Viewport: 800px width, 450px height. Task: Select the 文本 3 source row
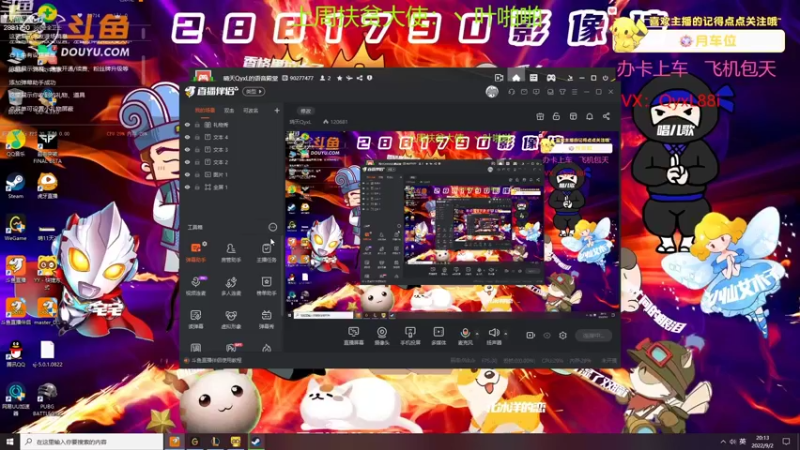coord(232,149)
